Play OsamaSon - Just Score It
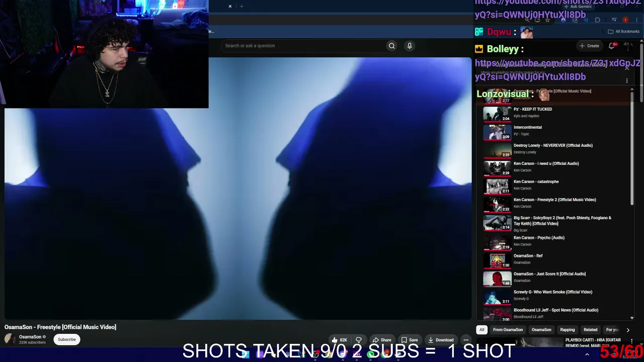Image resolution: width=644 pixels, height=362 pixels. click(549, 274)
